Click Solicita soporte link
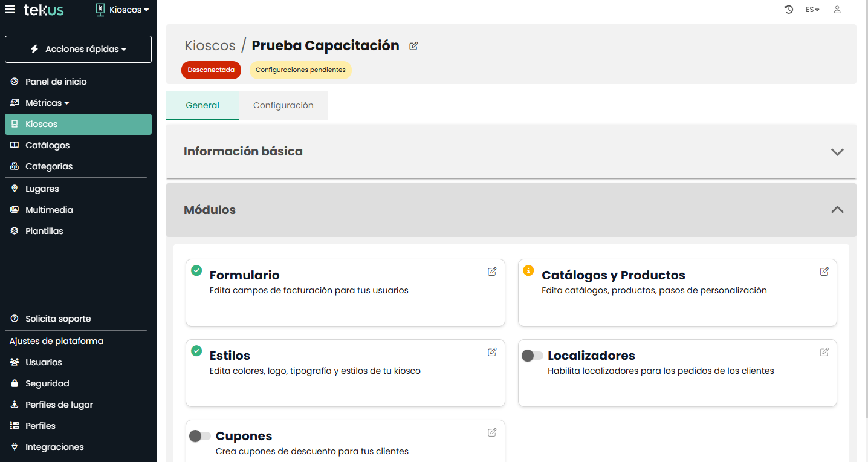The width and height of the screenshot is (868, 462). pyautogui.click(x=58, y=319)
